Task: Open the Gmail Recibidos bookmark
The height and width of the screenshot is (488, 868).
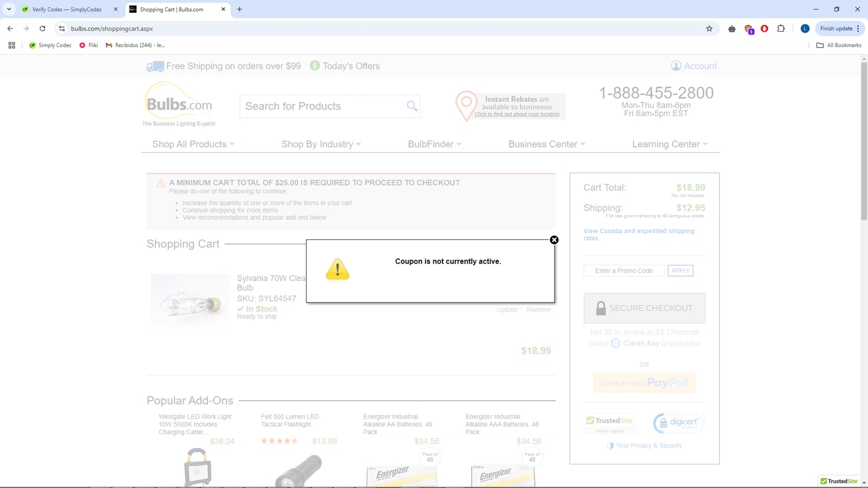Action: click(x=135, y=45)
